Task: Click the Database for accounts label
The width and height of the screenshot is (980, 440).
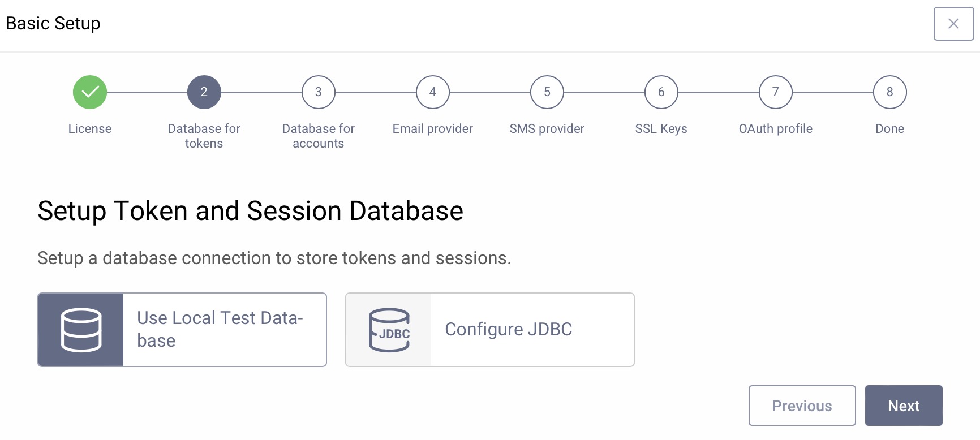Action: tap(319, 136)
